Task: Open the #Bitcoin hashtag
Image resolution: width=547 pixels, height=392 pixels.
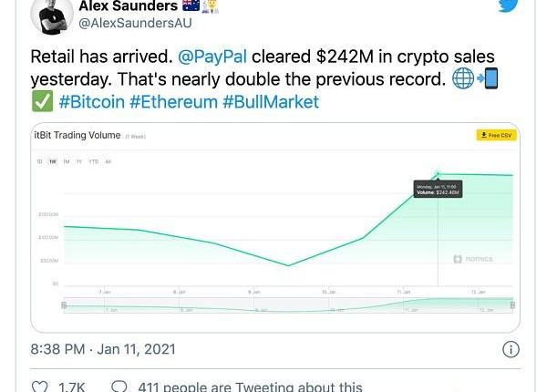Action: (98, 101)
